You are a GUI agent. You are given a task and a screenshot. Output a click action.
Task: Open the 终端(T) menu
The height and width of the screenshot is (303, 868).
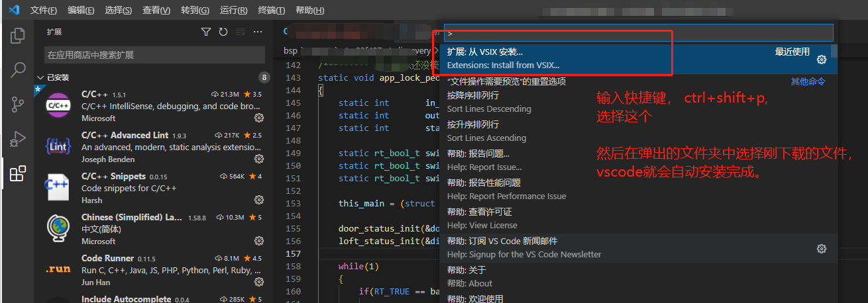(x=271, y=11)
